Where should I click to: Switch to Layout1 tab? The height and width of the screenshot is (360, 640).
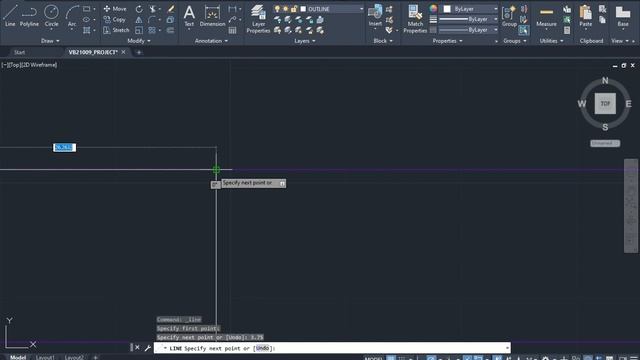pos(45,358)
